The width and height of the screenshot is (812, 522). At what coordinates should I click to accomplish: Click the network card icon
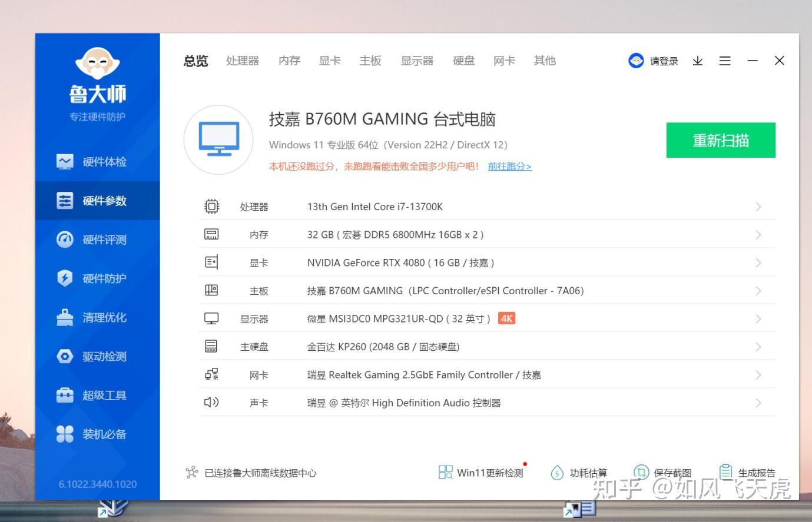[x=211, y=374]
